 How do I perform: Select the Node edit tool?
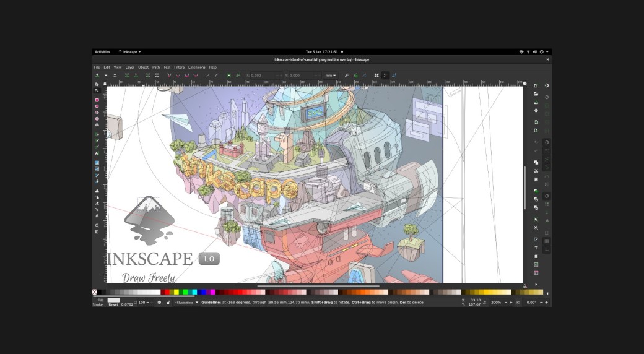point(97,90)
